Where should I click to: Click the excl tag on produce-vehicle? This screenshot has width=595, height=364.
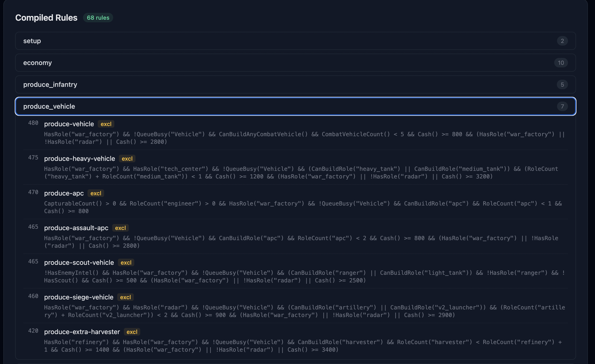[x=106, y=124]
